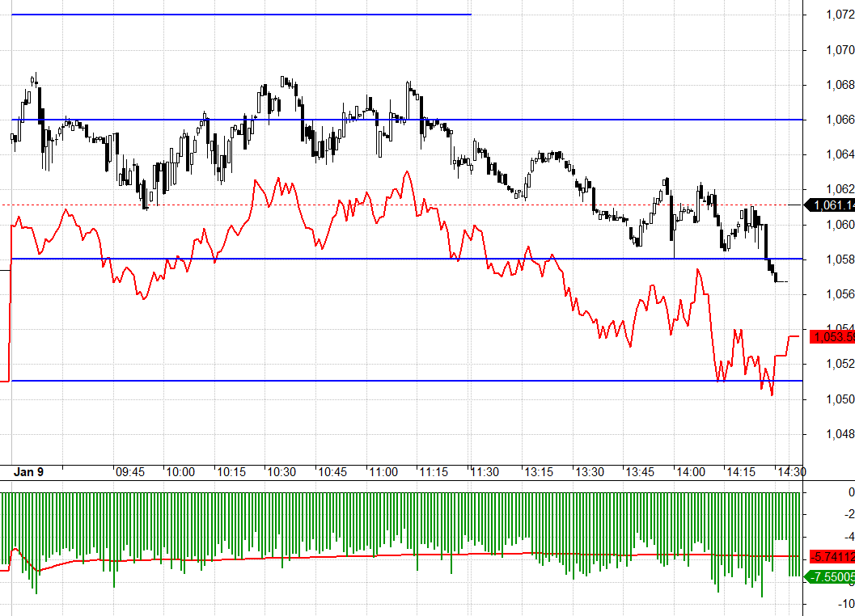This screenshot has width=855, height=616.
Task: Click the red -5.74112 indicator value tag
Action: pyautogui.click(x=832, y=556)
